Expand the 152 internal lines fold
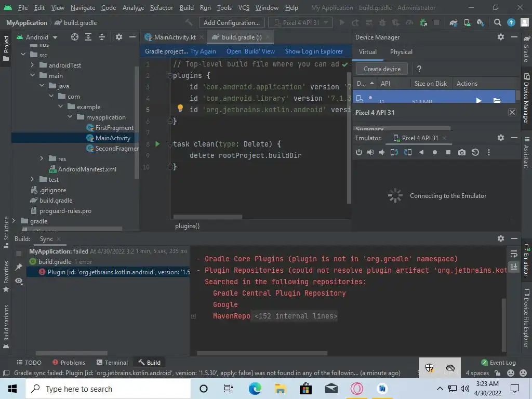Image resolution: width=532 pixels, height=399 pixels. (x=193, y=316)
